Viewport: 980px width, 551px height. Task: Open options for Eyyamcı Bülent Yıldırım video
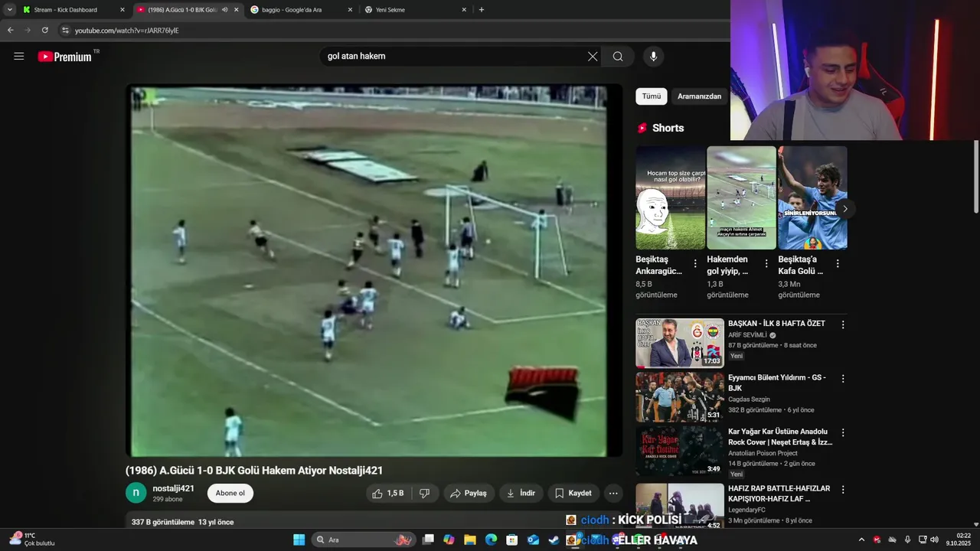(843, 379)
